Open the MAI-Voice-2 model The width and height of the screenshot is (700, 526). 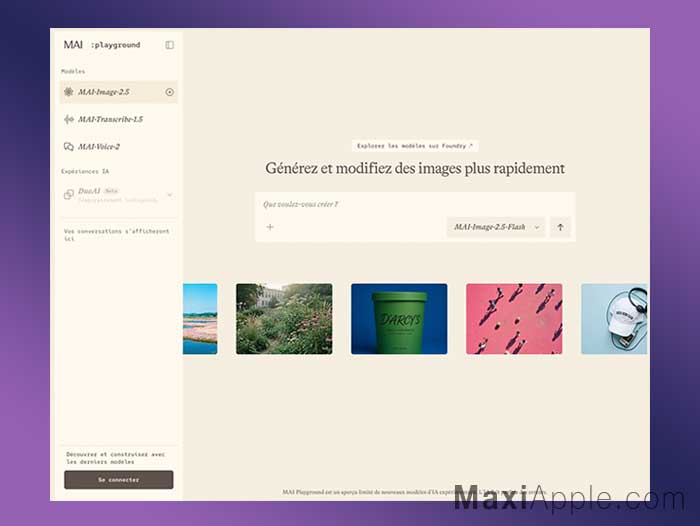119,146
